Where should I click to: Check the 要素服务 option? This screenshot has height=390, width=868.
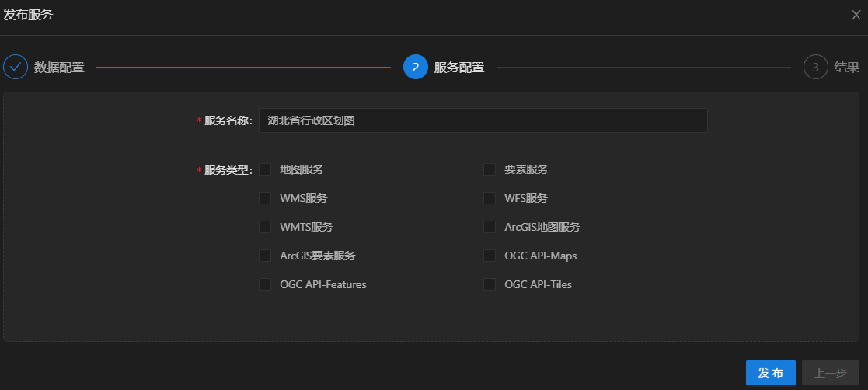point(490,169)
